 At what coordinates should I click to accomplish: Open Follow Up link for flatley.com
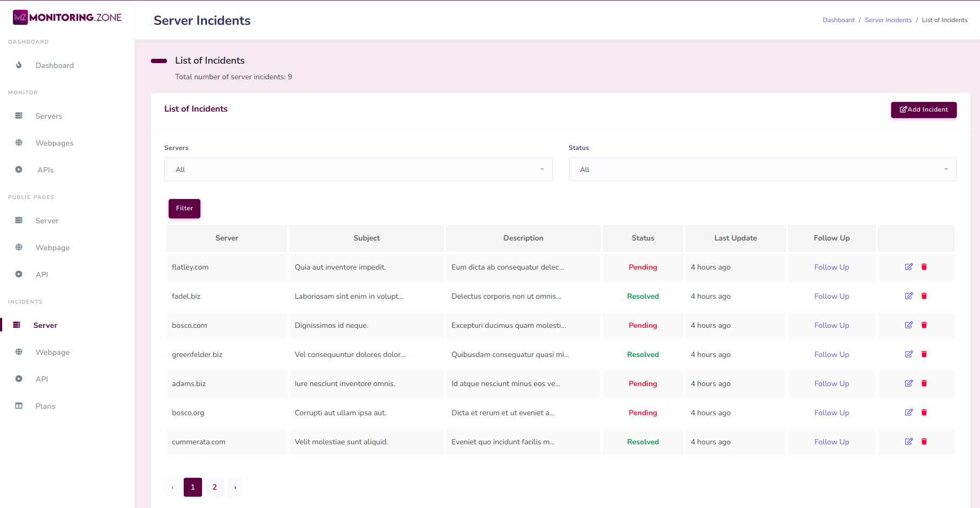831,267
